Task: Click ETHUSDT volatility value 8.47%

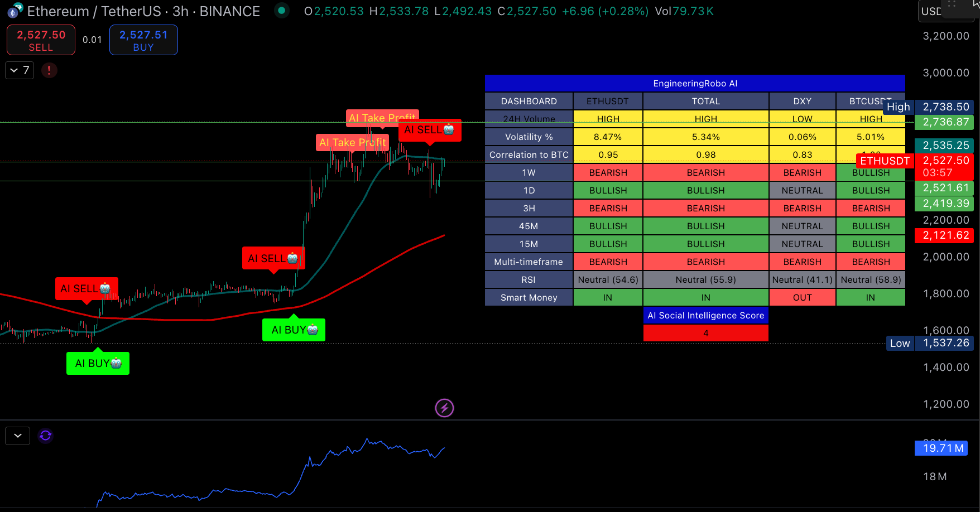Action: point(608,137)
